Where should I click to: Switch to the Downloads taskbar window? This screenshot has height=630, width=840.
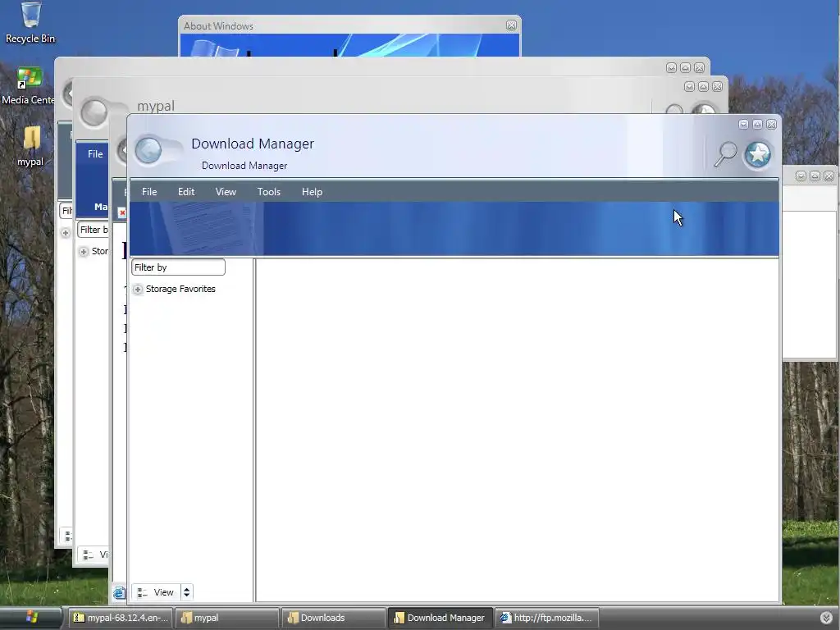[x=334, y=618]
